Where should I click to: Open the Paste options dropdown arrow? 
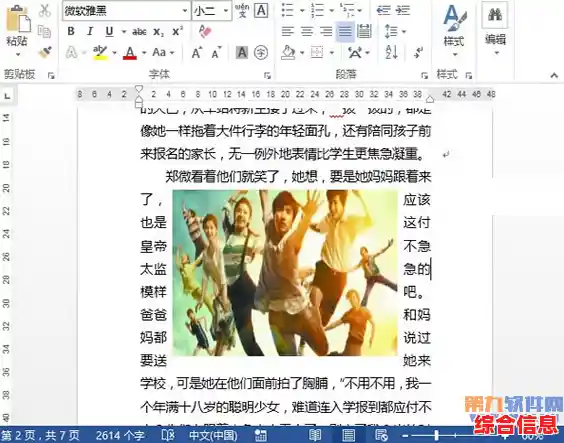click(x=17, y=55)
